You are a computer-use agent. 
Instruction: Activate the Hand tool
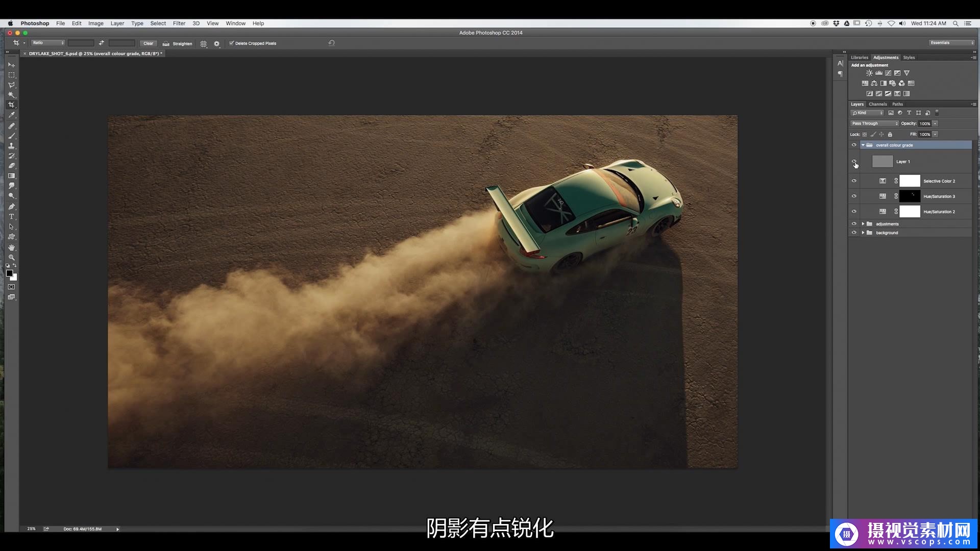[x=11, y=247]
